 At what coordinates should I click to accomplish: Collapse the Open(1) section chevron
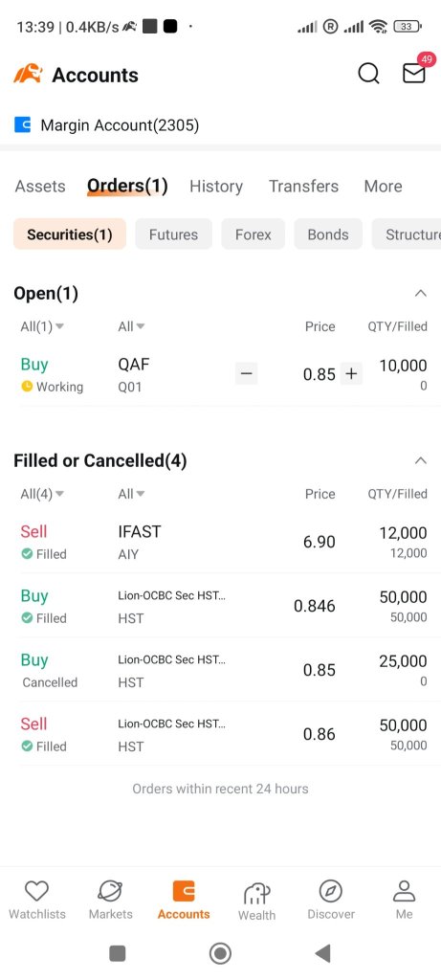[421, 293]
